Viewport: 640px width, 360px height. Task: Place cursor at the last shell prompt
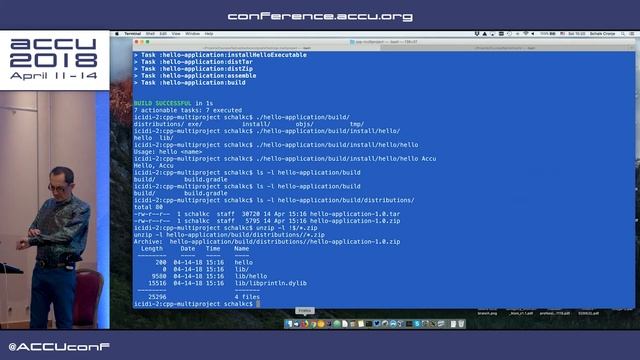coord(258,304)
